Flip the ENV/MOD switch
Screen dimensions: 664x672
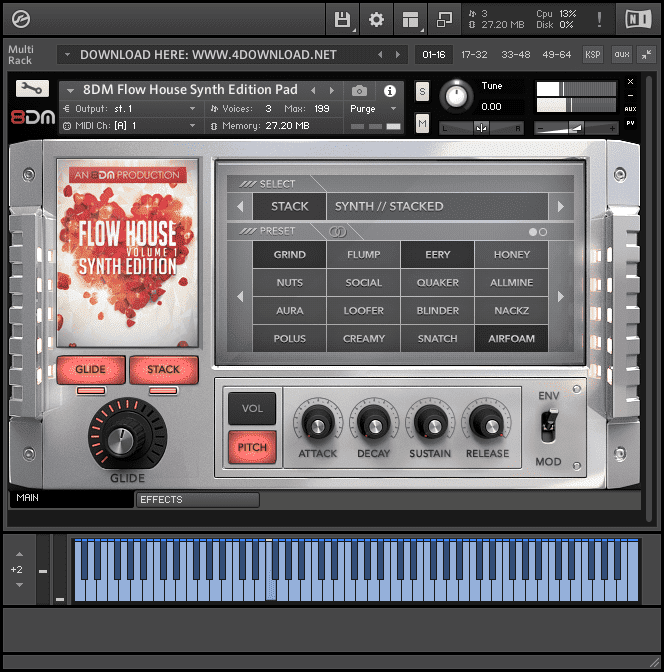point(549,426)
